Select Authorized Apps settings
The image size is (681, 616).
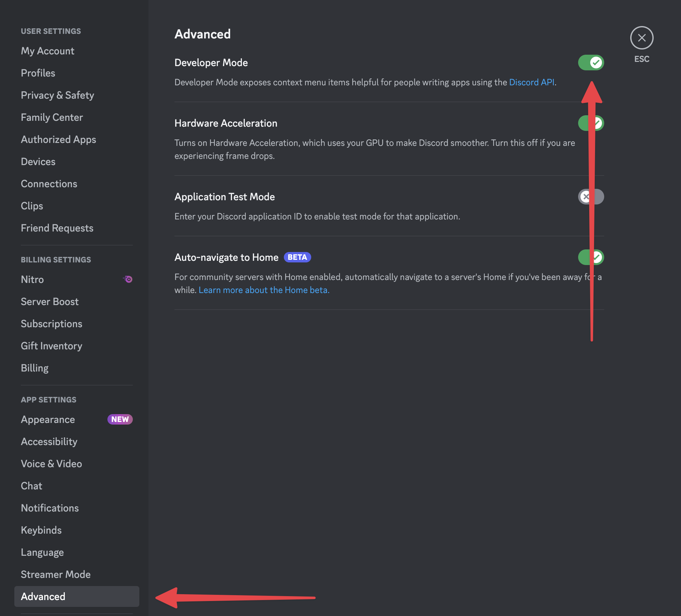[x=58, y=139]
